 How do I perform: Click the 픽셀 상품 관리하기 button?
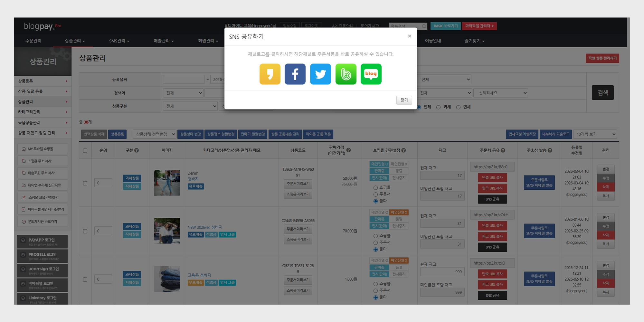602,58
